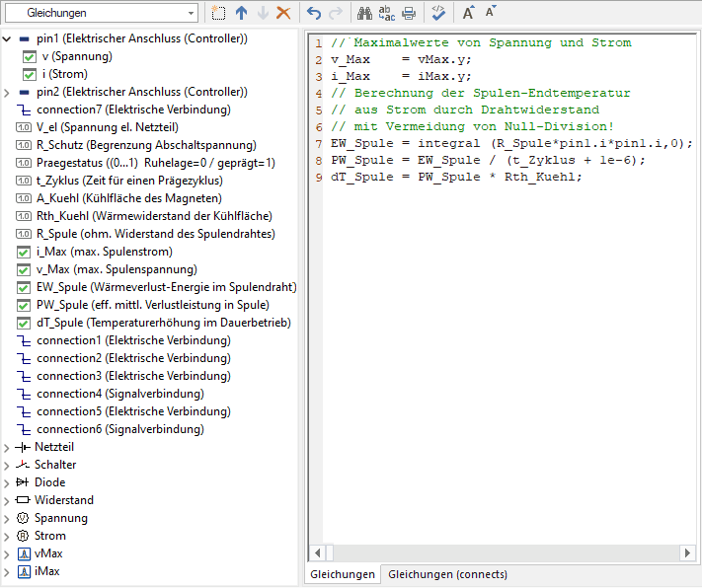This screenshot has height=588, width=702.
Task: Print the equations
Action: click(408, 13)
